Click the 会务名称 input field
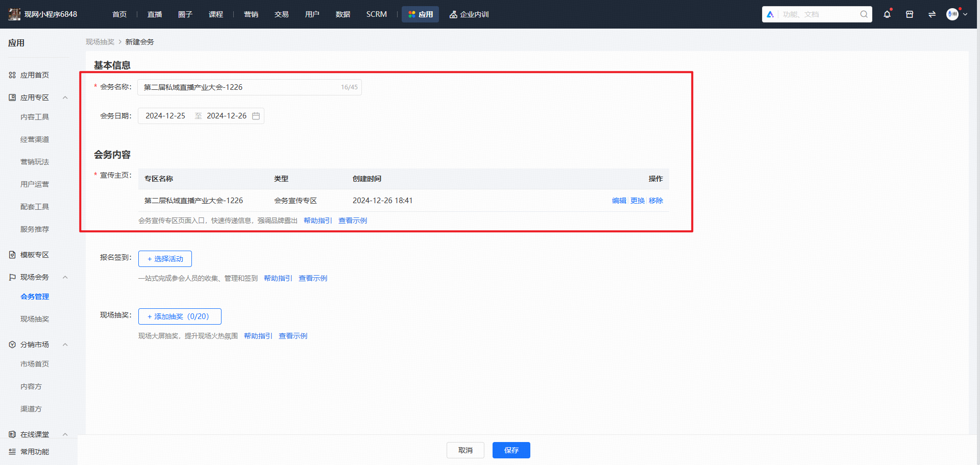 (250, 87)
